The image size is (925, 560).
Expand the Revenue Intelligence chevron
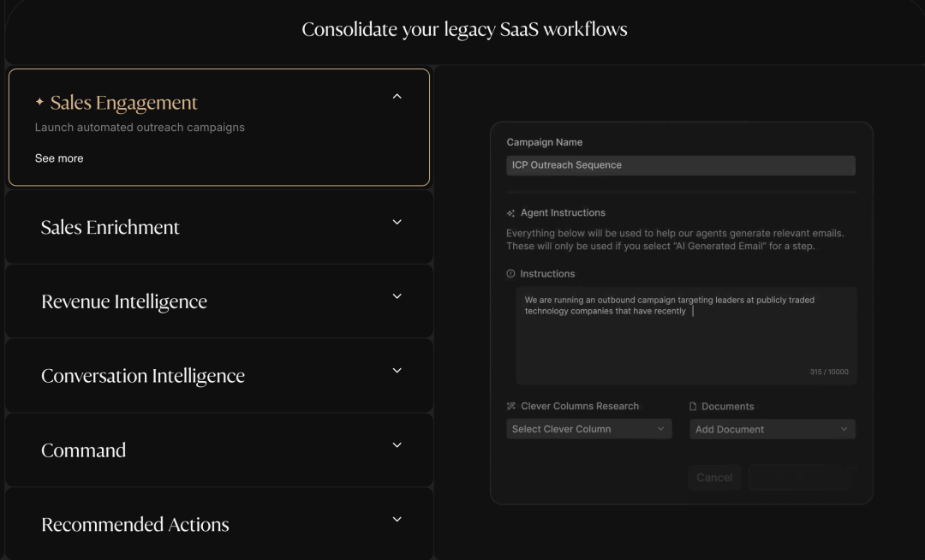click(x=397, y=296)
